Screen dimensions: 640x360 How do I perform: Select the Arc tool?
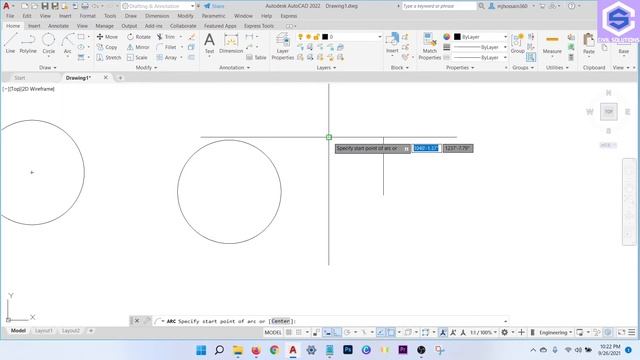(68, 43)
